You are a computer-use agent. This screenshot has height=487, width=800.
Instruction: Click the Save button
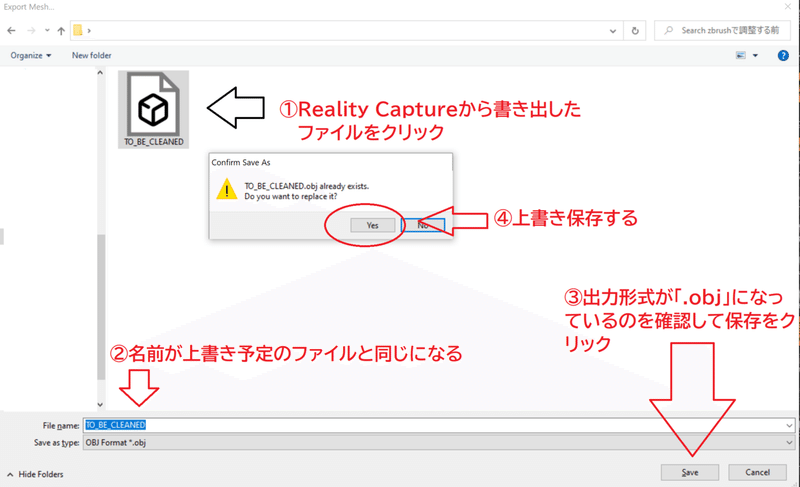690,472
